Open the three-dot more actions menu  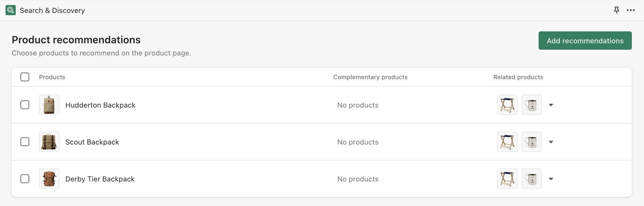631,10
